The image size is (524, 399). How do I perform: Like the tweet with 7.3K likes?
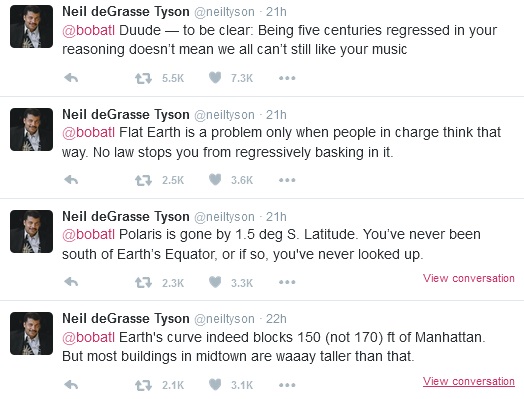click(x=215, y=78)
